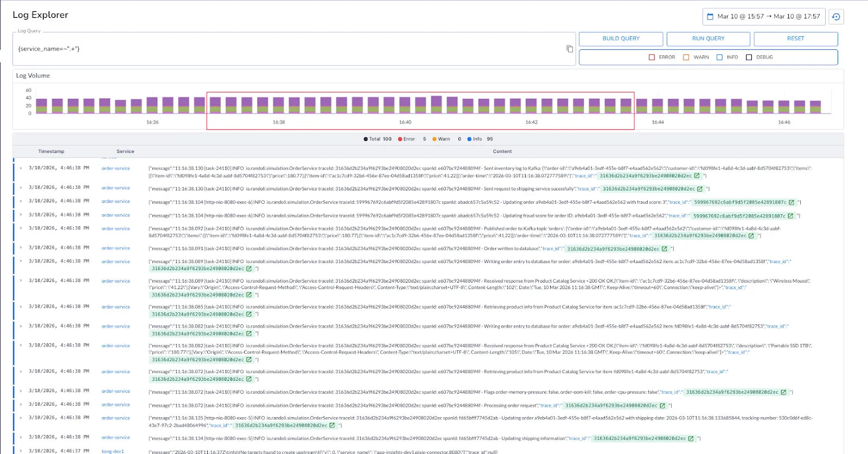
Task: Click the refresh time range icon
Action: (836, 17)
